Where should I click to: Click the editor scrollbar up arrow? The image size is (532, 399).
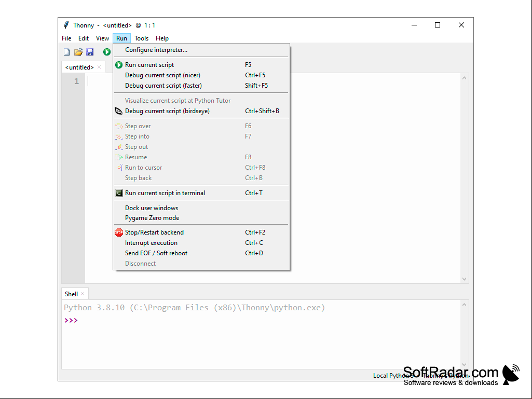pyautogui.click(x=464, y=78)
